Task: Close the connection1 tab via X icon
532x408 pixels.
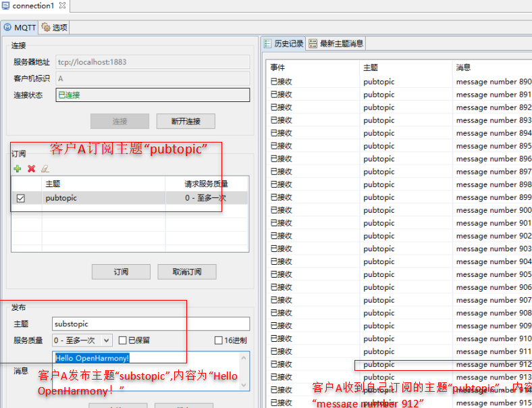Action: point(62,5)
